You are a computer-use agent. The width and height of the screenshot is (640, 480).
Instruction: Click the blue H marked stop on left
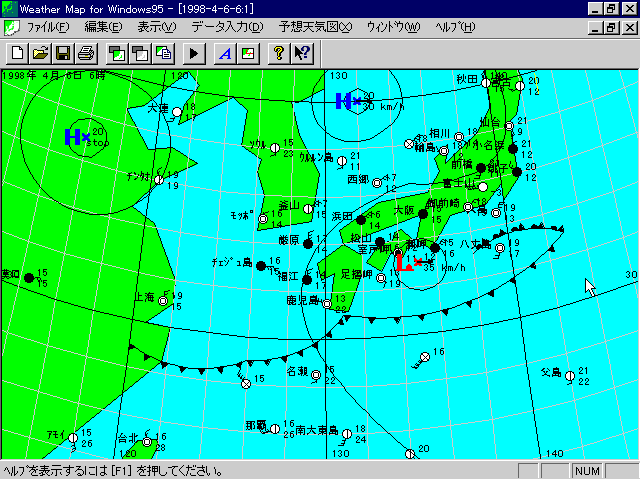point(73,136)
